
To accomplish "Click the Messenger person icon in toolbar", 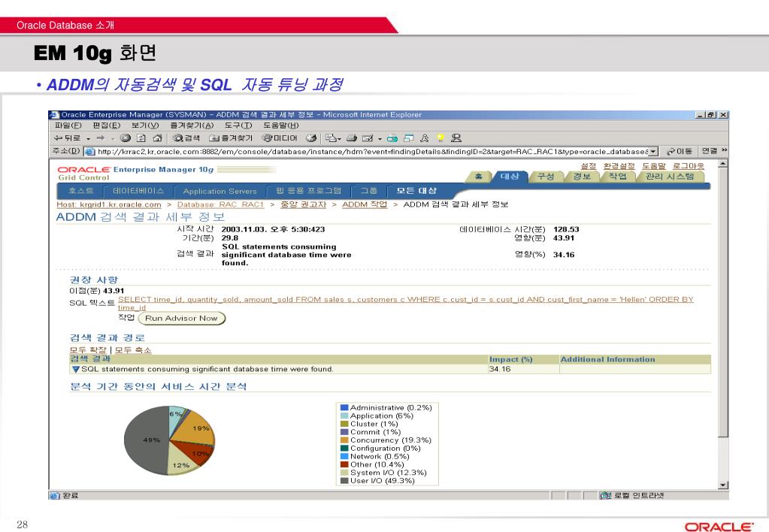I will tap(456, 138).
